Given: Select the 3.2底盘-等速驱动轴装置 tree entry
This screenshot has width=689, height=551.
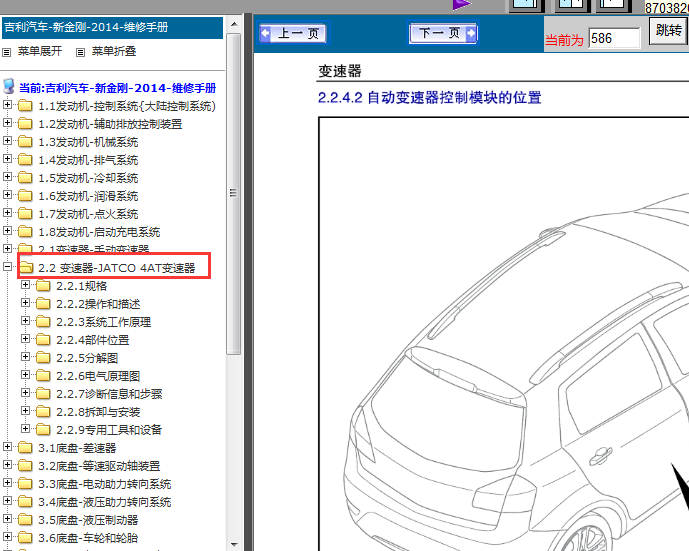Looking at the screenshot, I should tap(99, 466).
